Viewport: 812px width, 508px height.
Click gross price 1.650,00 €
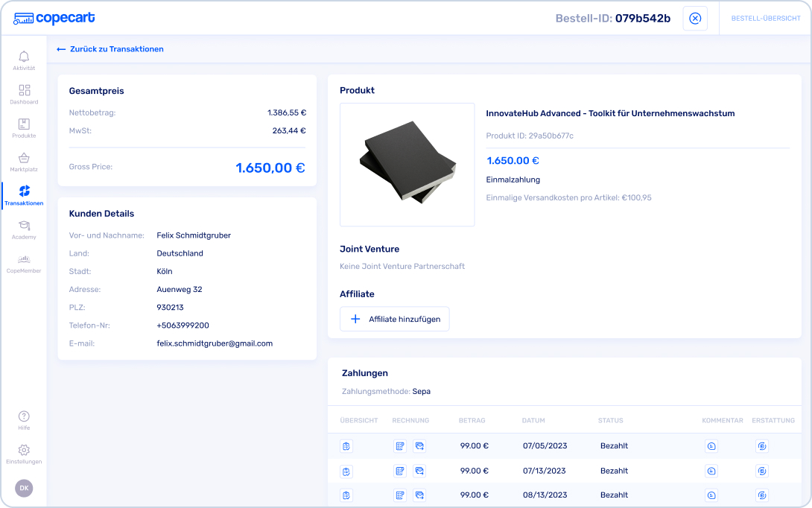coord(270,168)
